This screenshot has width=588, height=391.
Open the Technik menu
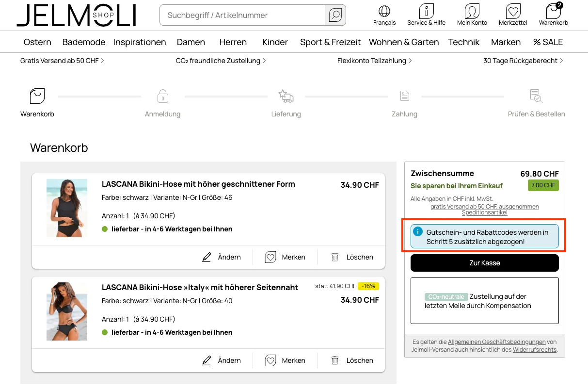point(464,42)
